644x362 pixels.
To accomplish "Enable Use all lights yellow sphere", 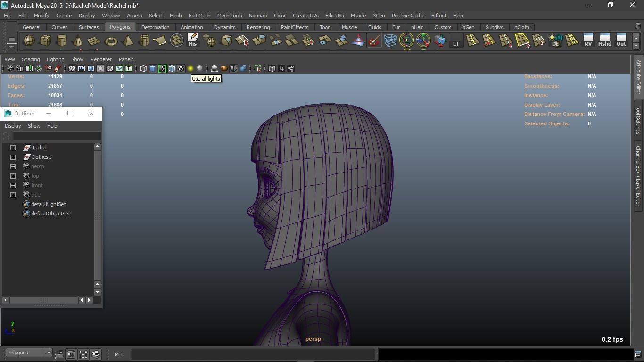I will coord(190,68).
